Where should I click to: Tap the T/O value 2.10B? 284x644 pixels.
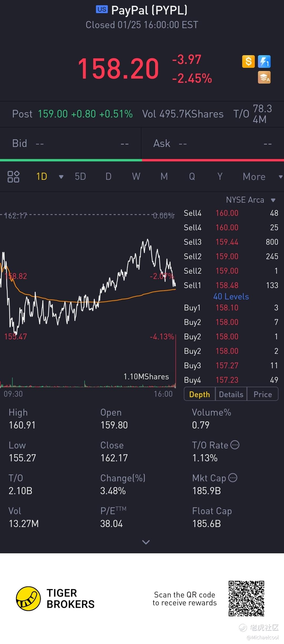pos(21,491)
